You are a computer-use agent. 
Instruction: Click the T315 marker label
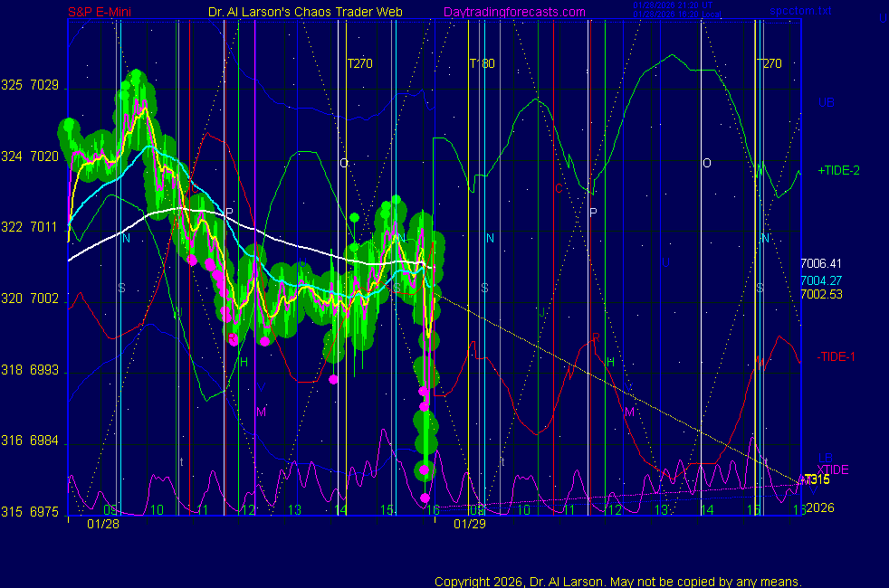(x=816, y=479)
